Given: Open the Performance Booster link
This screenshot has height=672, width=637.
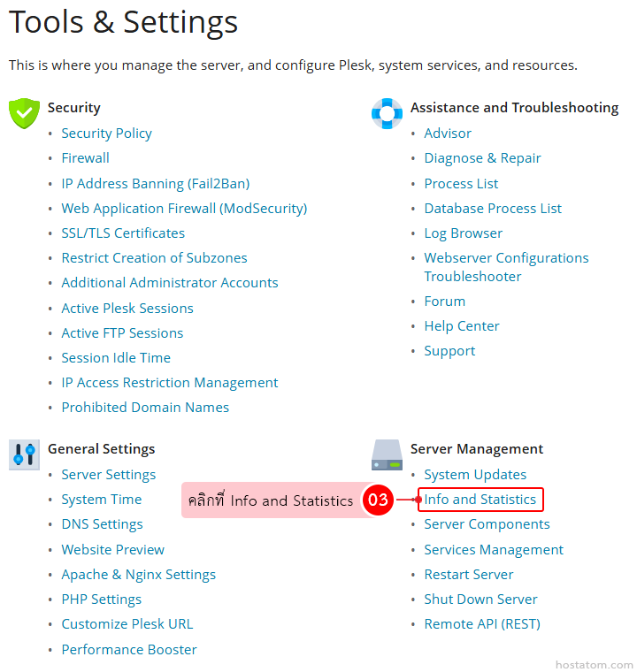Looking at the screenshot, I should coord(129,650).
